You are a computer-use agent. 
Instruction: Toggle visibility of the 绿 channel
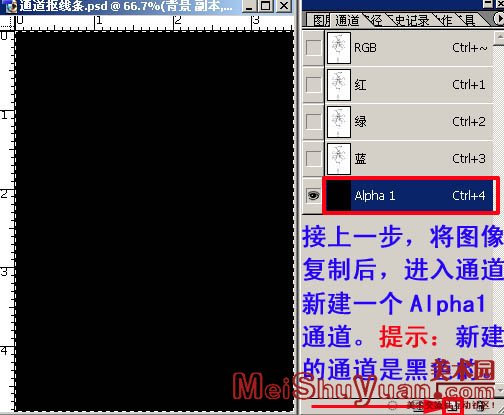(x=313, y=121)
